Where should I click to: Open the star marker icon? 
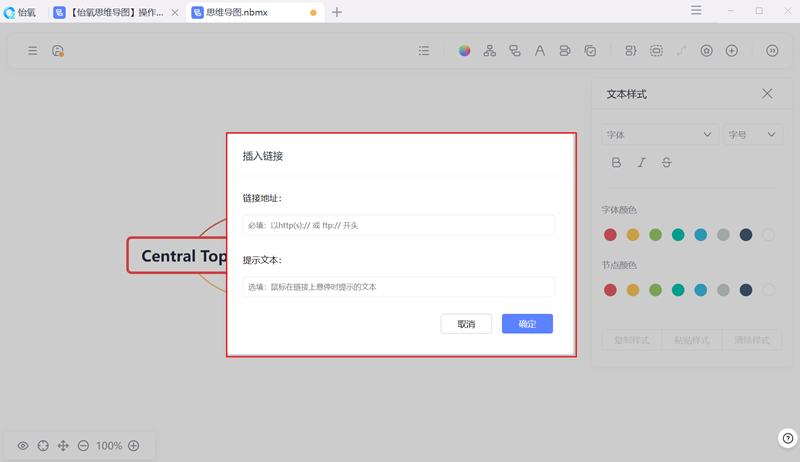pyautogui.click(x=707, y=50)
